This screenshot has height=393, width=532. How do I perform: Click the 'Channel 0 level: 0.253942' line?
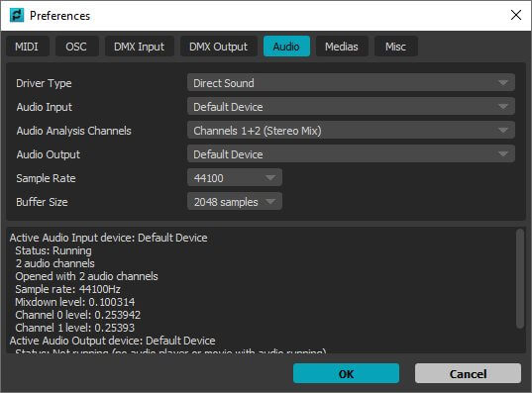coord(77,315)
